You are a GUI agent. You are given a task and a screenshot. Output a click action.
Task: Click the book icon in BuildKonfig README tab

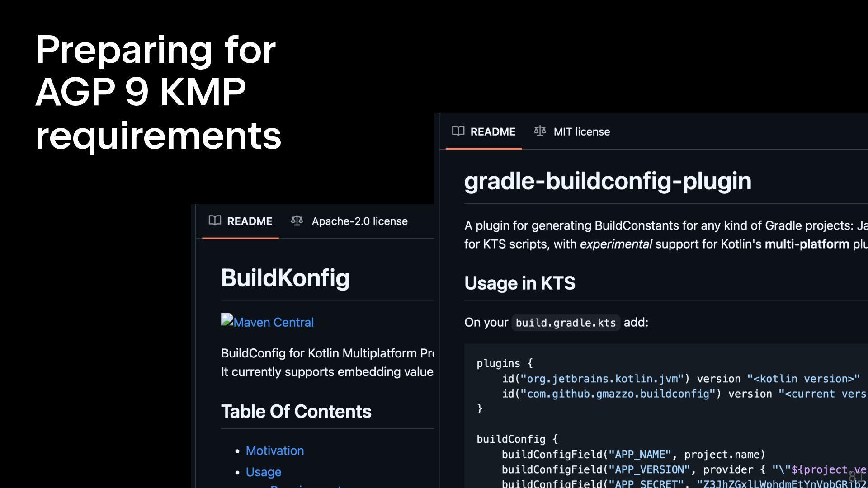[215, 221]
